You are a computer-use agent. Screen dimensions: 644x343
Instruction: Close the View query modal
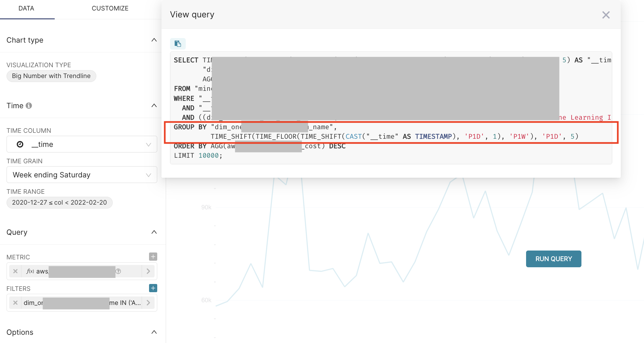click(x=606, y=15)
